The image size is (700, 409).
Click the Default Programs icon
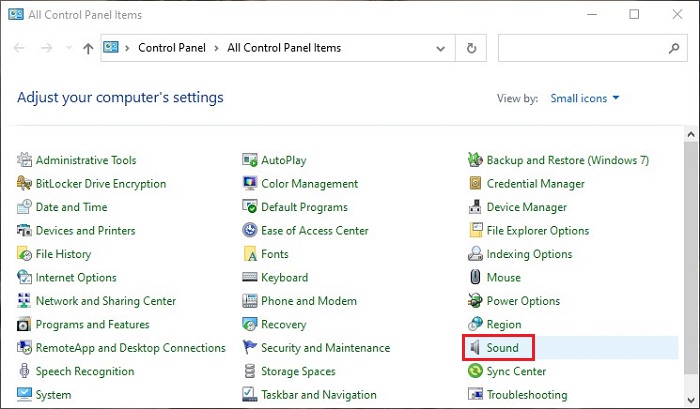coord(250,206)
